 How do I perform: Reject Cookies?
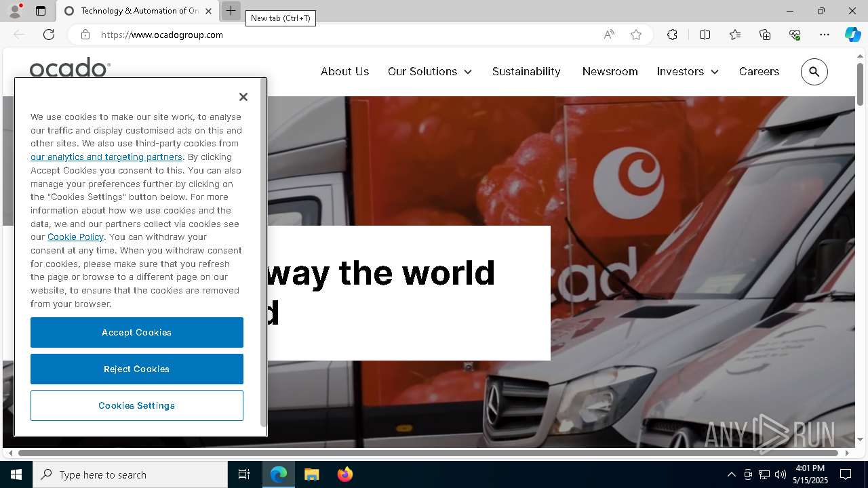(137, 369)
